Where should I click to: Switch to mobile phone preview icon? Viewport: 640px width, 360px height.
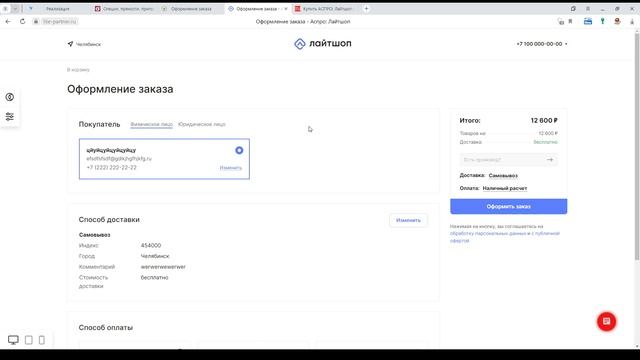[x=42, y=340]
